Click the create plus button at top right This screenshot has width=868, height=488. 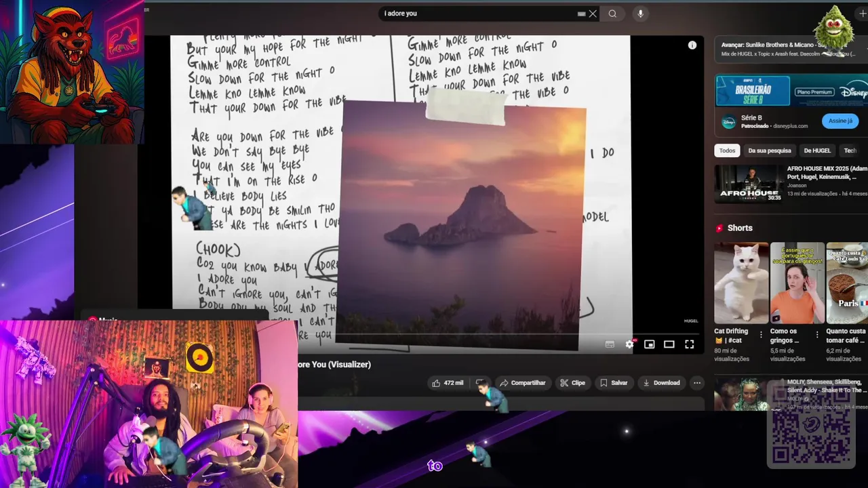pyautogui.click(x=863, y=14)
